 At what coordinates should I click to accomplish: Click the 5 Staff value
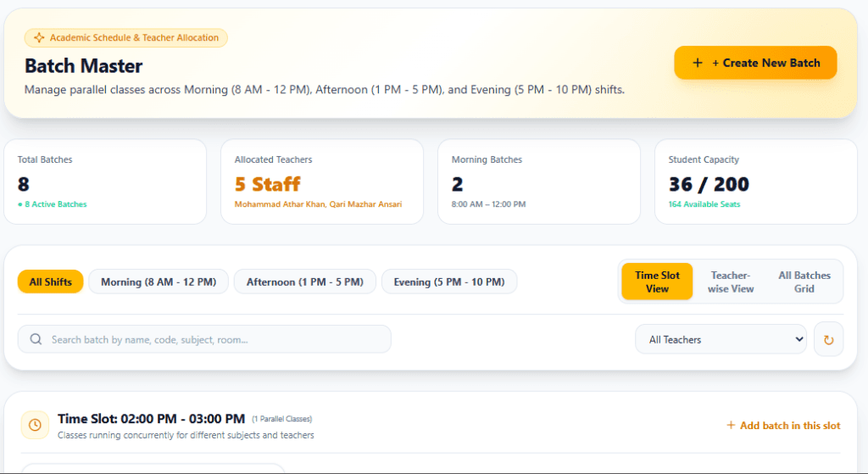pyautogui.click(x=267, y=184)
